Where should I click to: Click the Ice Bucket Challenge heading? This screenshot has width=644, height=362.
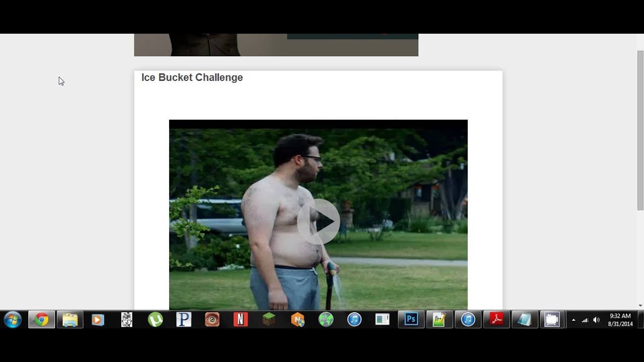click(x=192, y=77)
